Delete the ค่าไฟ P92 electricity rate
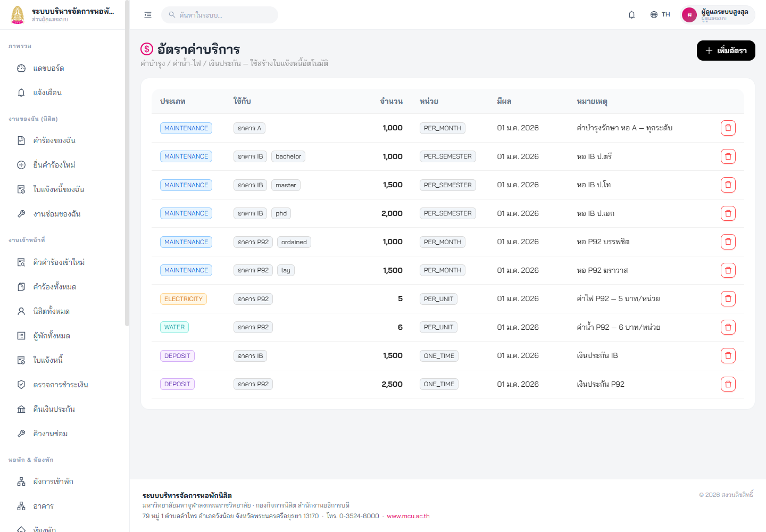Image resolution: width=766 pixels, height=532 pixels. coord(728,298)
